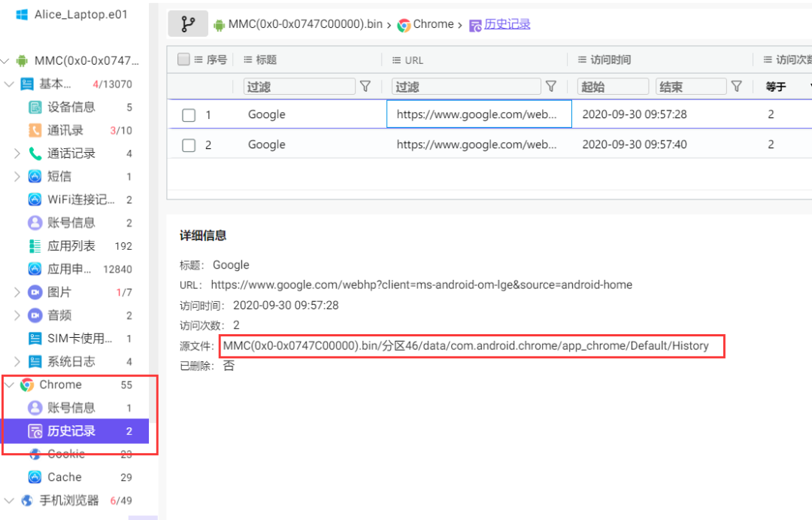Click the 2020-09-30 09:57:40 time cell
This screenshot has height=520, width=812.
pos(635,144)
